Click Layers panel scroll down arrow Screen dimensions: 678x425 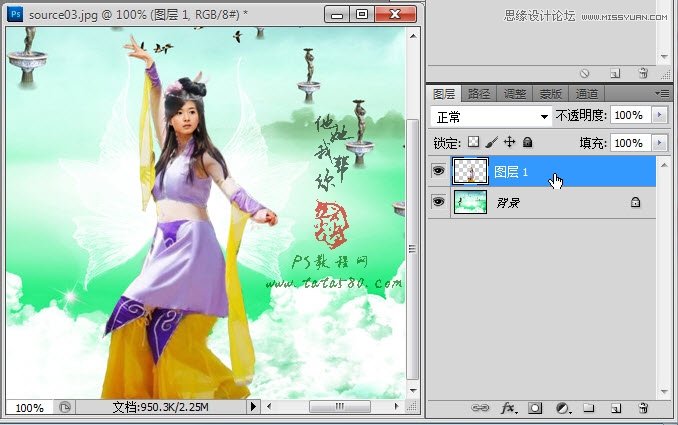point(664,392)
